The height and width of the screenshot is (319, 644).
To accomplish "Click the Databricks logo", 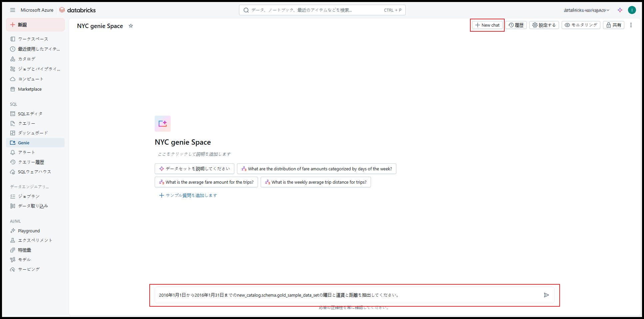I will click(x=77, y=10).
